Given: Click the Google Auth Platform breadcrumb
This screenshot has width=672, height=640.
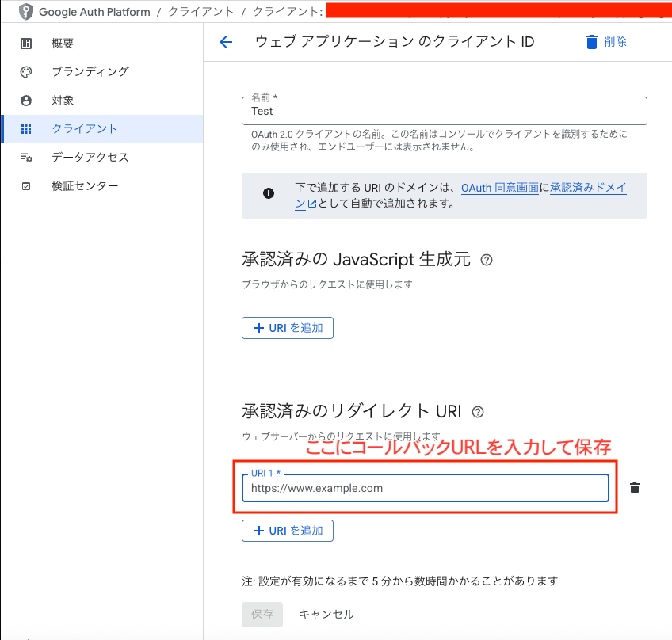Looking at the screenshot, I should click(x=94, y=12).
